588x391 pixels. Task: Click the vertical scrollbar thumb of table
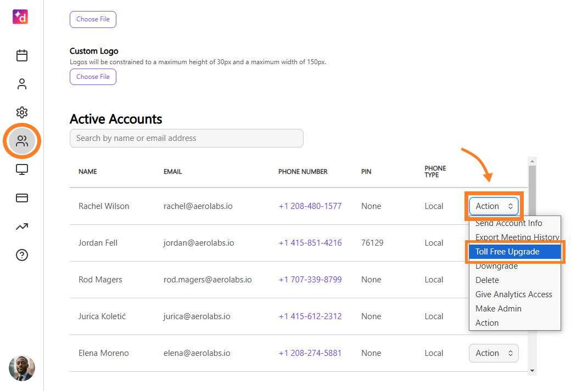tap(532, 191)
